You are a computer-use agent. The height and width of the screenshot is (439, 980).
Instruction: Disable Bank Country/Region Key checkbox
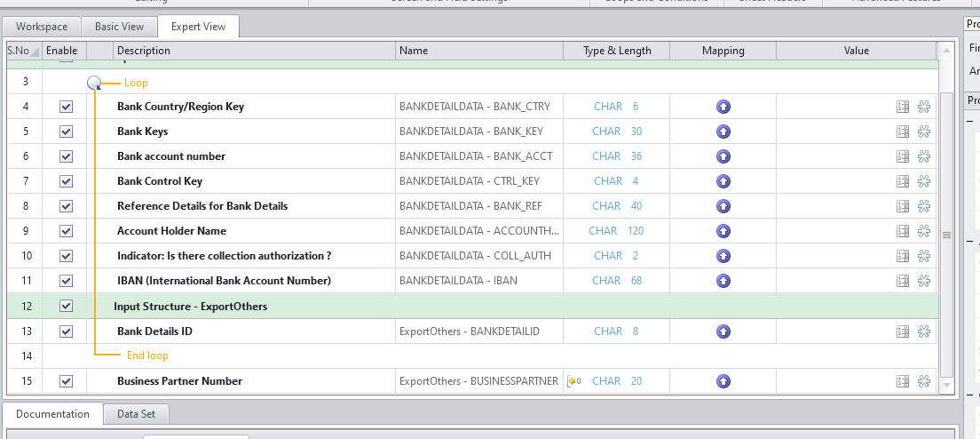(66, 107)
